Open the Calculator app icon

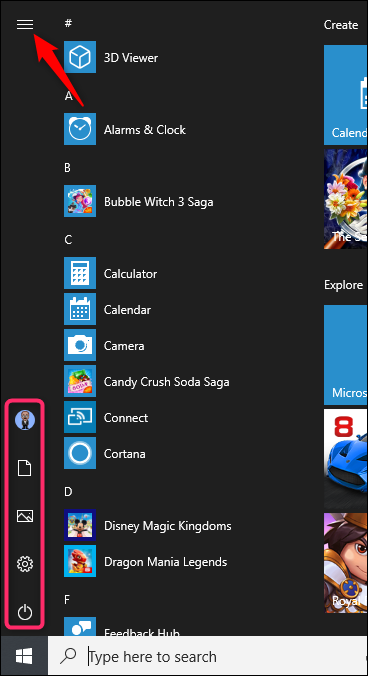80,273
